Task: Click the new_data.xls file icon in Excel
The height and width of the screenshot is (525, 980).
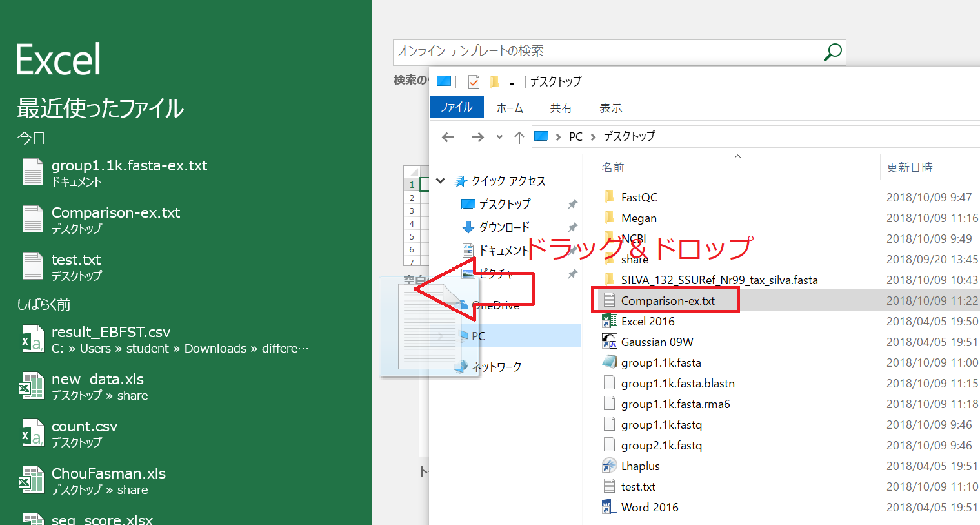Action: (x=32, y=386)
